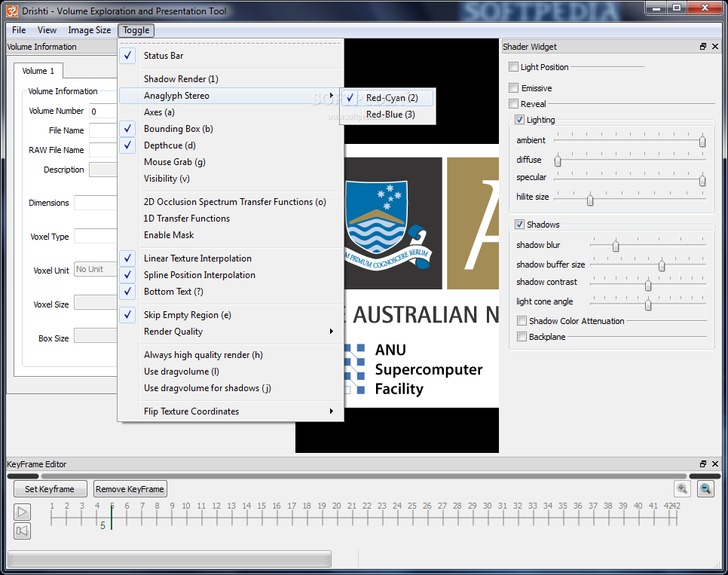Toggle Axes (a) display
The height and width of the screenshot is (575, 728).
(x=231, y=112)
